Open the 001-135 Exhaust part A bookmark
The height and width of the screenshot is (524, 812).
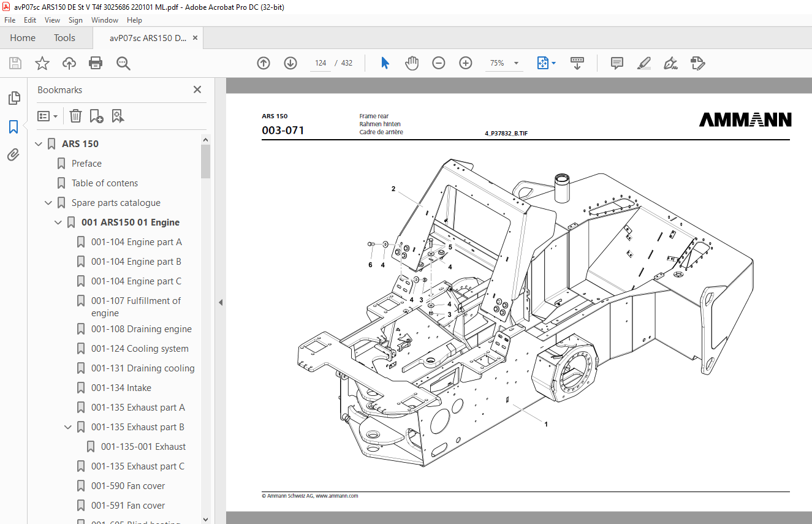click(x=138, y=408)
